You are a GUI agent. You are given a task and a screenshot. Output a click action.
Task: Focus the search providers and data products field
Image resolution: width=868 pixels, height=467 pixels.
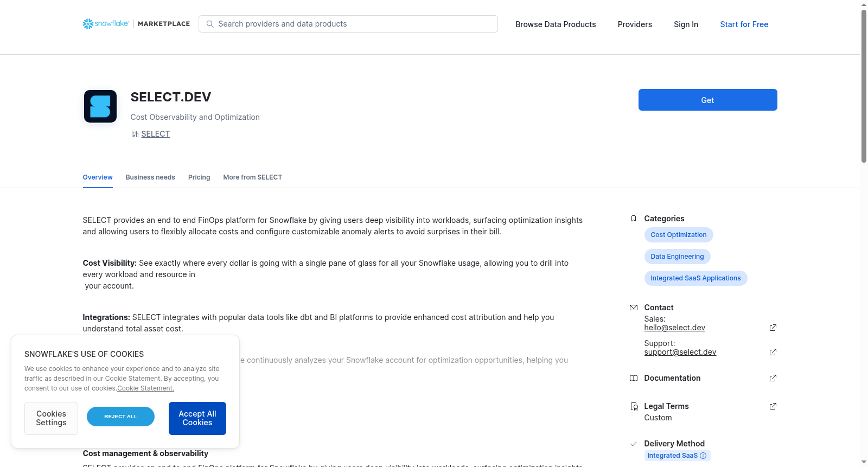pos(348,24)
